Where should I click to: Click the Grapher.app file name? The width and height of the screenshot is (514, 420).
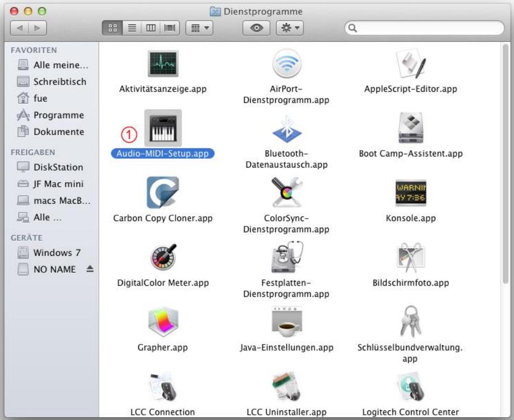point(163,348)
